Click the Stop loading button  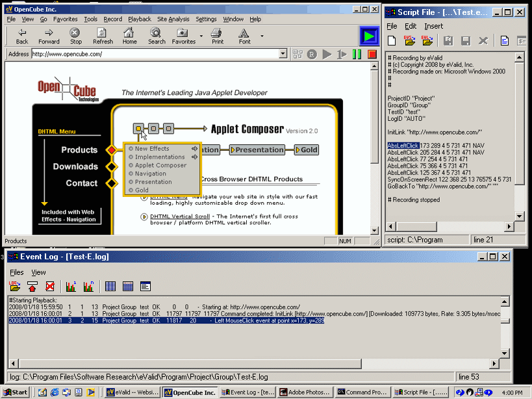[75, 36]
